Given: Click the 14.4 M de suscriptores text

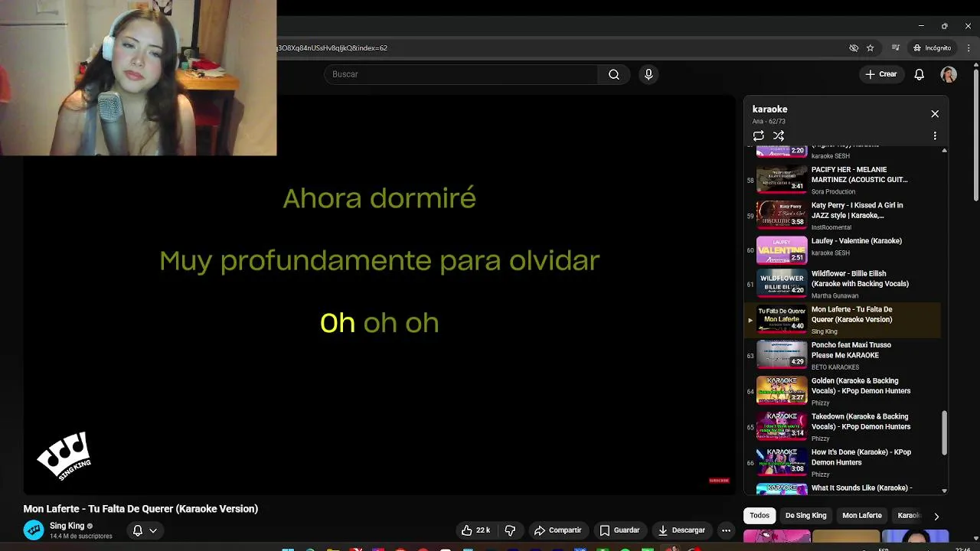Looking at the screenshot, I should click(81, 536).
